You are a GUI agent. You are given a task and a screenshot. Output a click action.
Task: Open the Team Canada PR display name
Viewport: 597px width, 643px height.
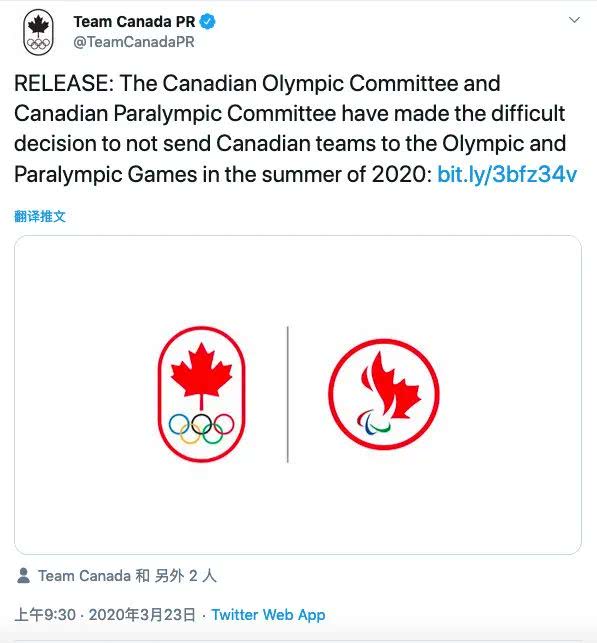tap(134, 22)
